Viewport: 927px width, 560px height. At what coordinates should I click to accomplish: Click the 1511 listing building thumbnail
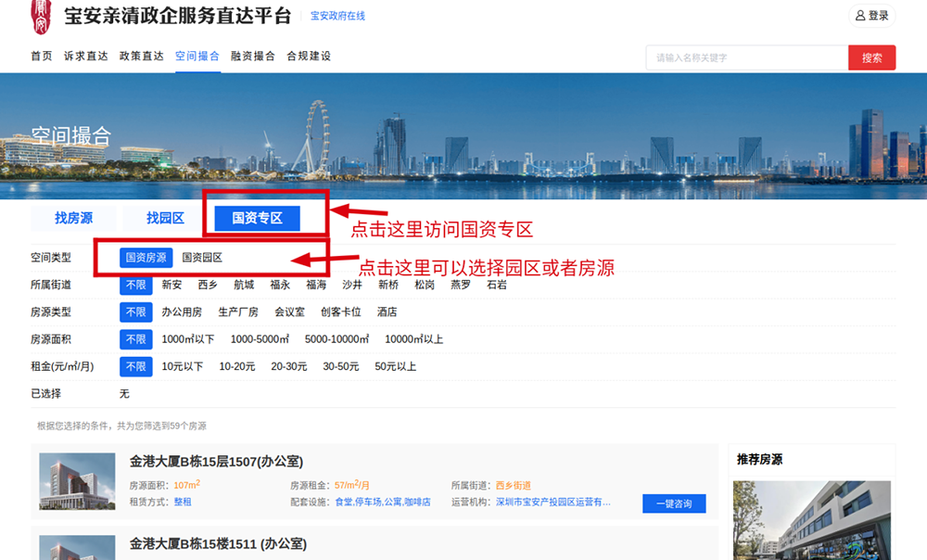pyautogui.click(x=78, y=548)
